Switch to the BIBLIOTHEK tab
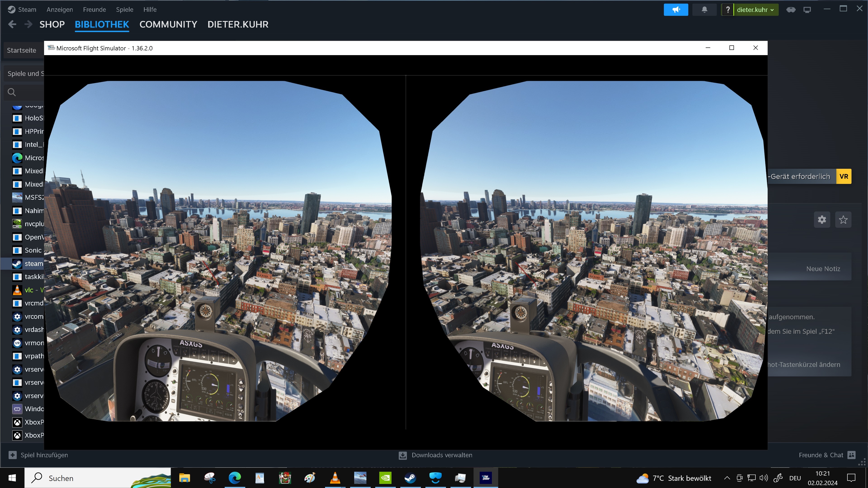The height and width of the screenshot is (488, 868). 102,24
